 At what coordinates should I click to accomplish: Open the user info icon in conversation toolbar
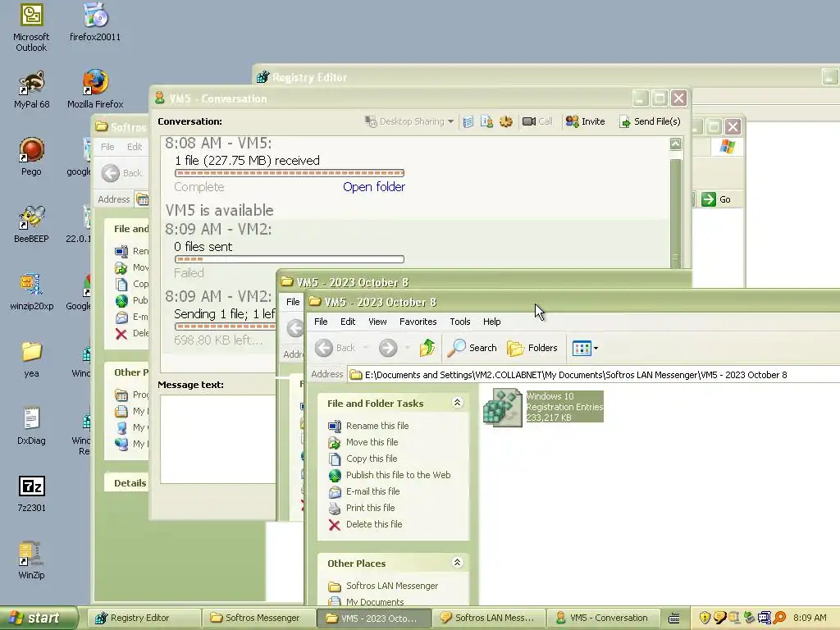(x=487, y=121)
